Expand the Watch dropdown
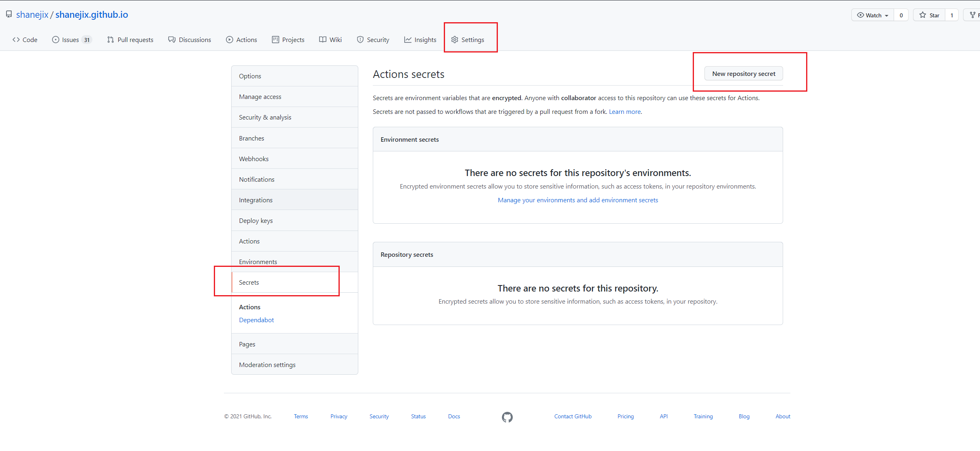The image size is (980, 451). tap(873, 15)
